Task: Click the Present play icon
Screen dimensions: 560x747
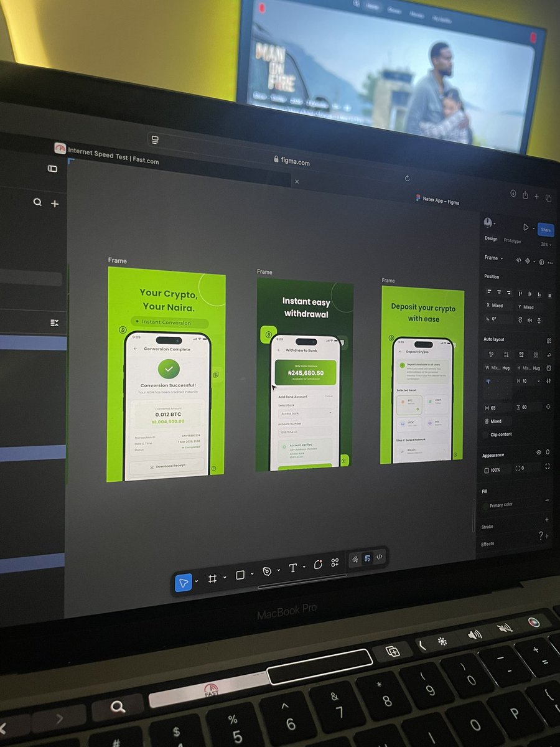Action: [x=526, y=228]
